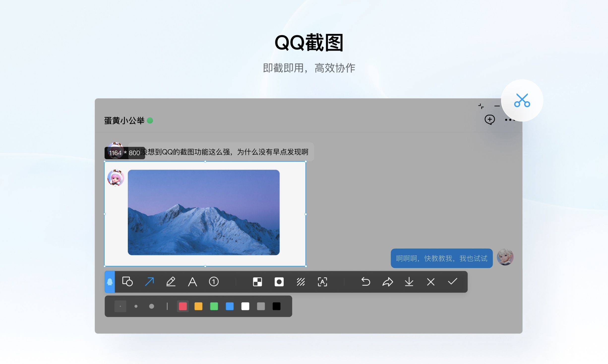Pick the orange color swatch
608x364 pixels.
198,306
